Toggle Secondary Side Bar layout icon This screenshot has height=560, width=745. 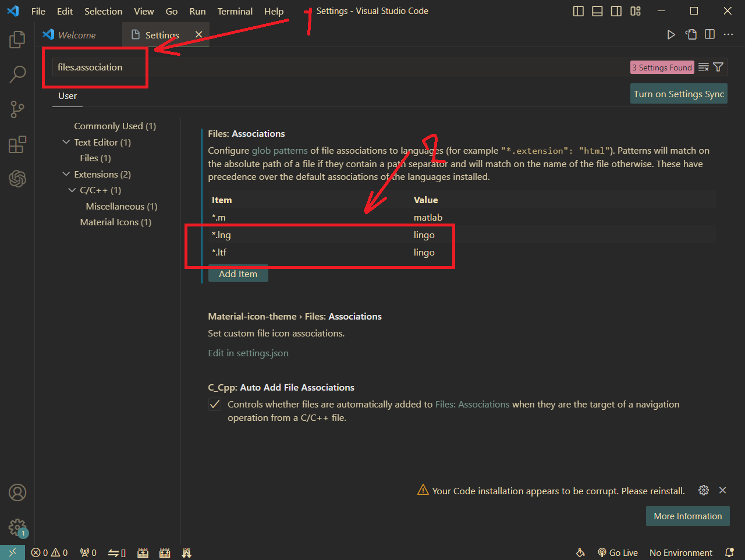[616, 11]
